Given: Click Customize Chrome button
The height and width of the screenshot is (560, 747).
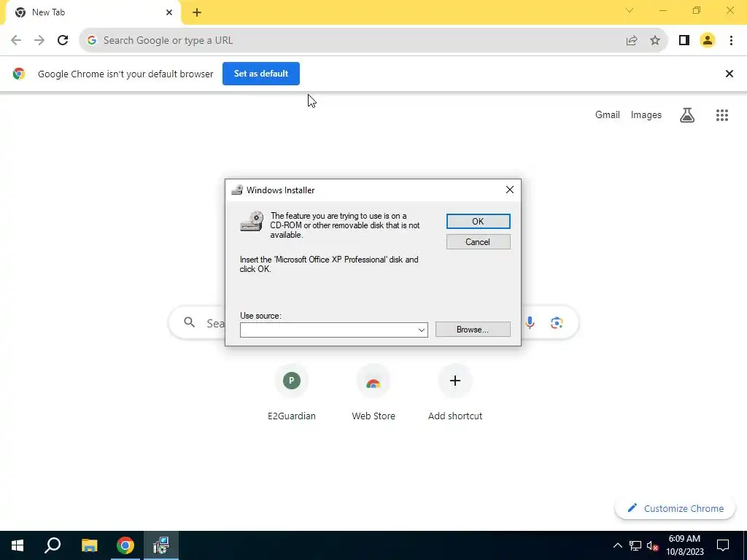Looking at the screenshot, I should 675,508.
